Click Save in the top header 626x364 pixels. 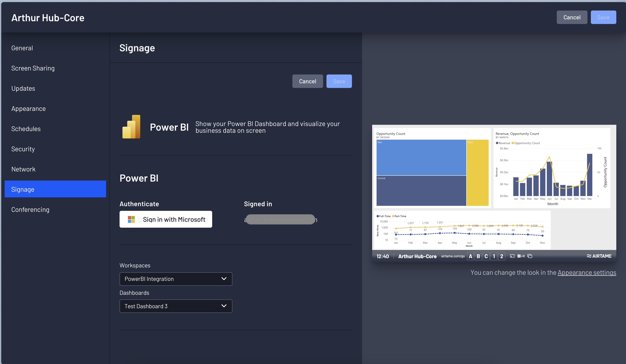pos(603,17)
